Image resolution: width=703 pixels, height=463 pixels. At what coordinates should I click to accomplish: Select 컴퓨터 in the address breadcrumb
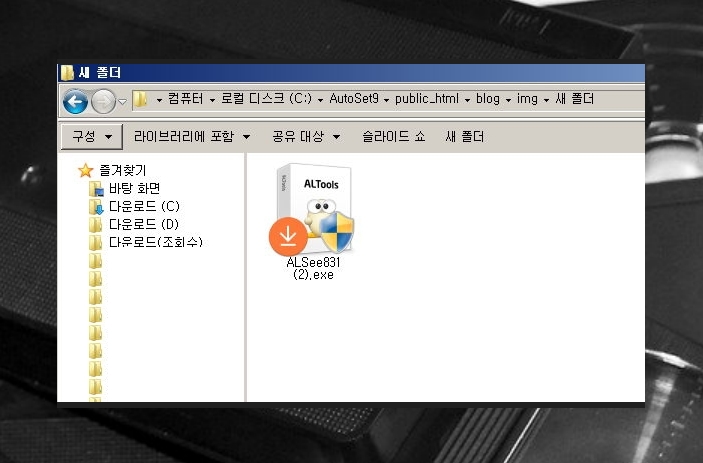tap(186, 99)
